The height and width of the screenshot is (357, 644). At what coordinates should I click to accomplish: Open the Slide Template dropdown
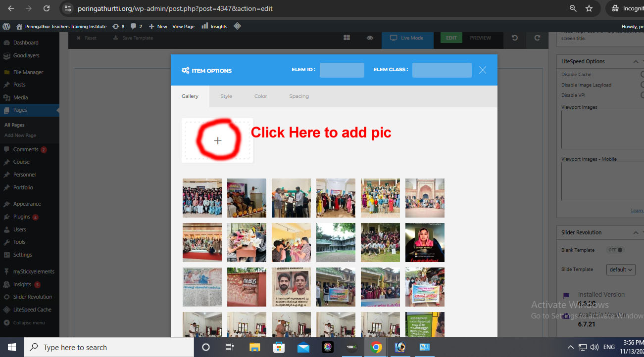(x=620, y=269)
